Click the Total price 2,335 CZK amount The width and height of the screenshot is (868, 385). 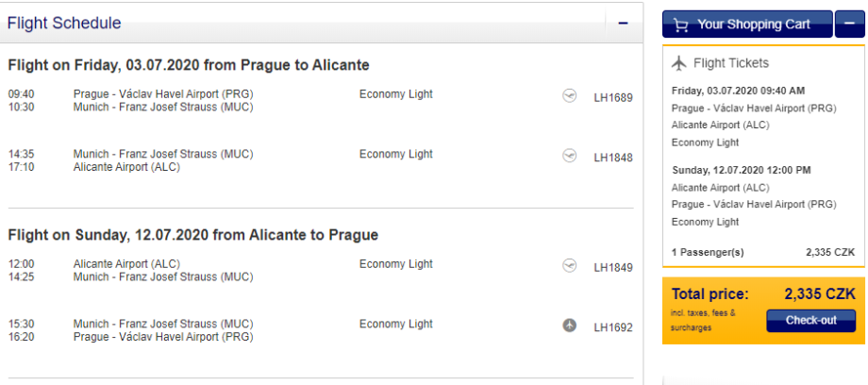pyautogui.click(x=819, y=293)
